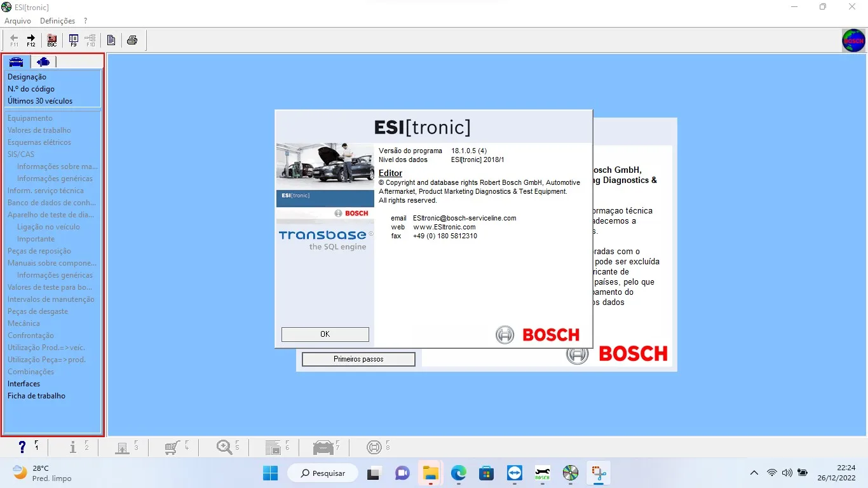Open Ficha de trabalho in the sidebar
The width and height of the screenshot is (868, 488).
(36, 396)
